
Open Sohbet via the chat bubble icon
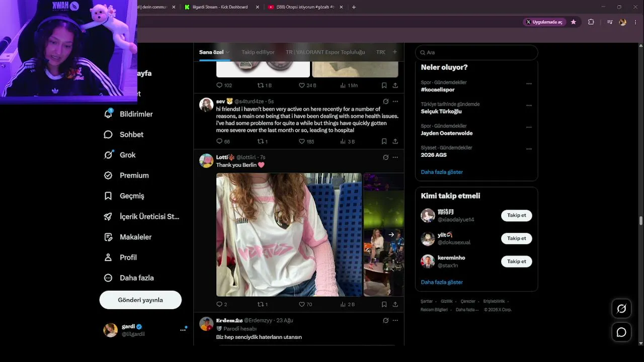point(108,135)
